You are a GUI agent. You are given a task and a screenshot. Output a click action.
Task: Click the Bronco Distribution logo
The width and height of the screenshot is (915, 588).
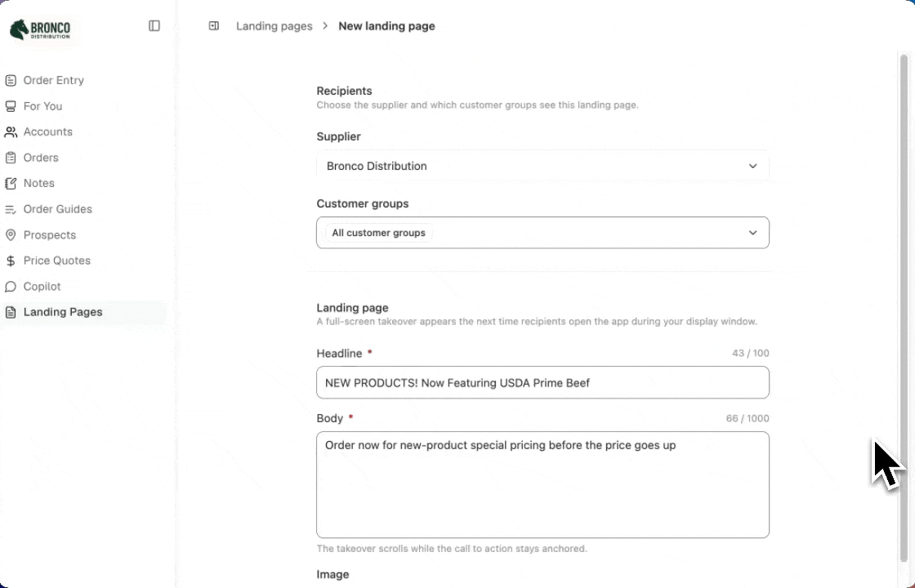point(41,29)
